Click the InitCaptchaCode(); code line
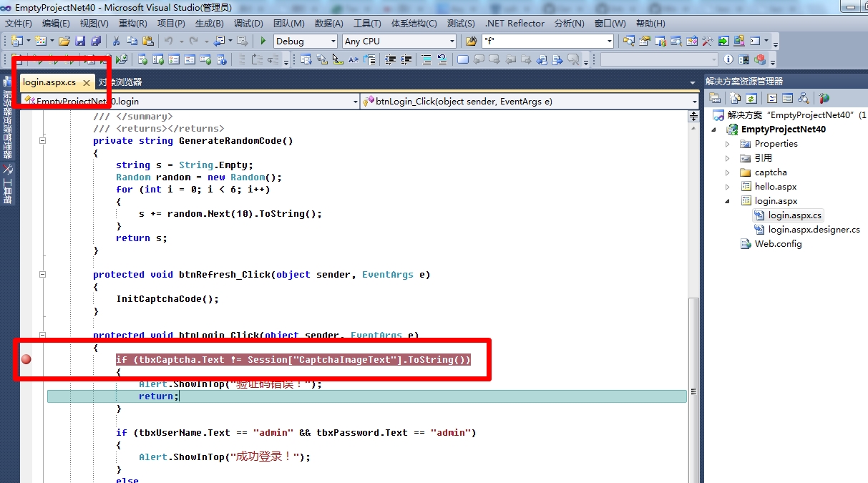 167,299
